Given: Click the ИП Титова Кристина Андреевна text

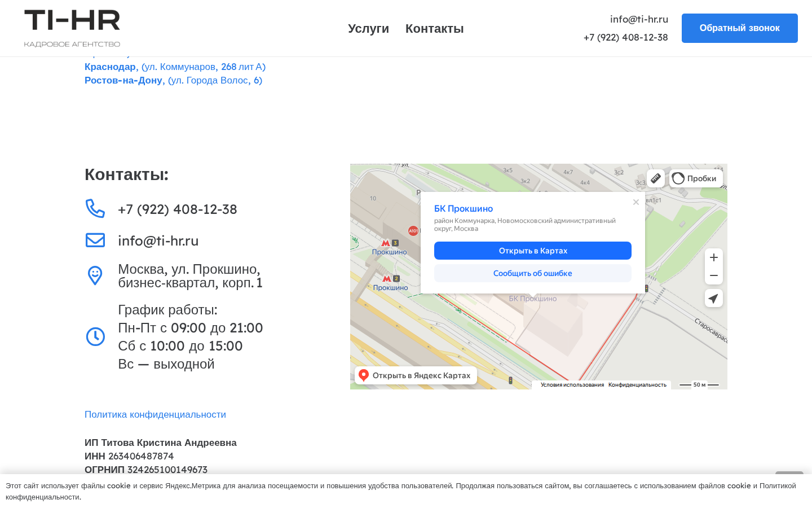Looking at the screenshot, I should (x=161, y=443).
